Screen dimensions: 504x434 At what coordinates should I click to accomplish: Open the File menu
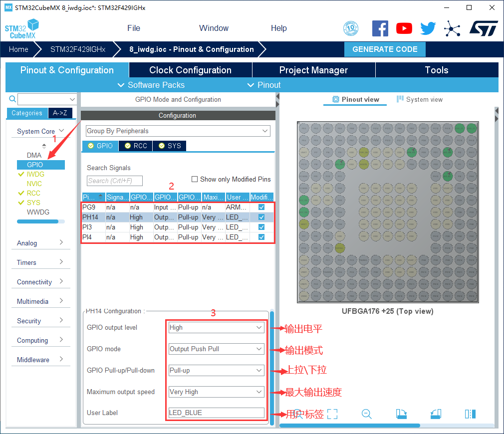tap(134, 28)
